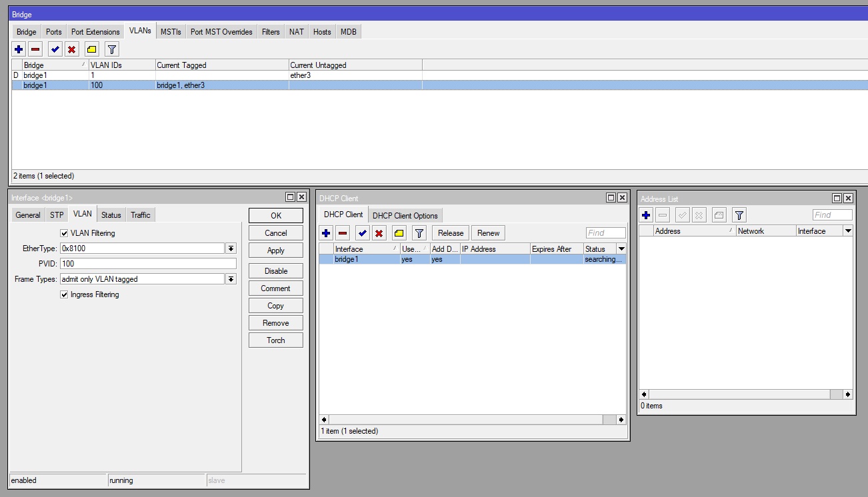Screen dimensions: 868x497
Task: Expand the Frame Types dropdown
Action: click(x=231, y=279)
